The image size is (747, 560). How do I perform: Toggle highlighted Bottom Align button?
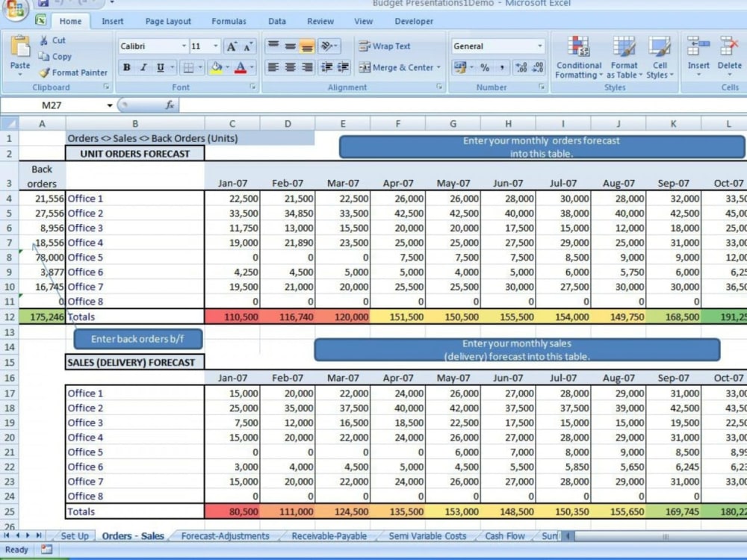(x=307, y=46)
